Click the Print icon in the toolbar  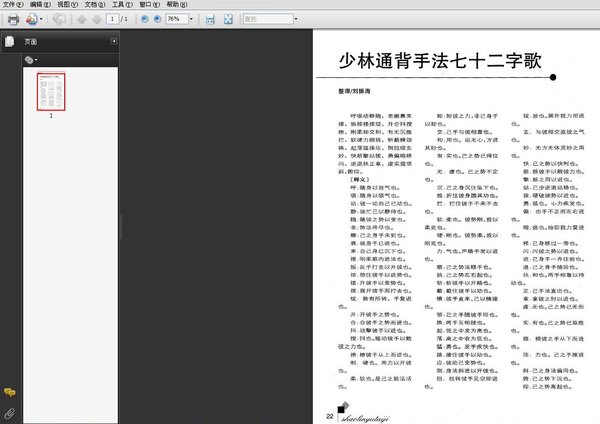13,19
